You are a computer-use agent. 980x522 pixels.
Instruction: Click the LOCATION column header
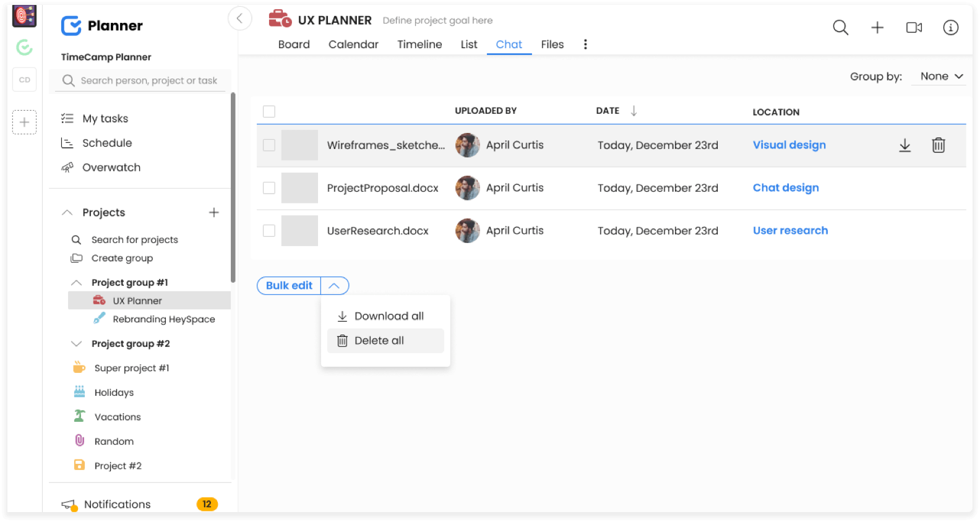pyautogui.click(x=776, y=112)
